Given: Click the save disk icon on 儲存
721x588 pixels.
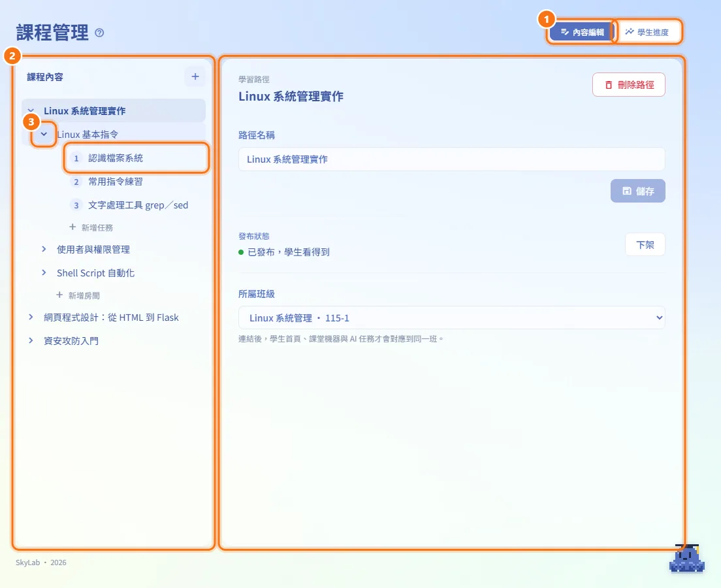Looking at the screenshot, I should (627, 191).
